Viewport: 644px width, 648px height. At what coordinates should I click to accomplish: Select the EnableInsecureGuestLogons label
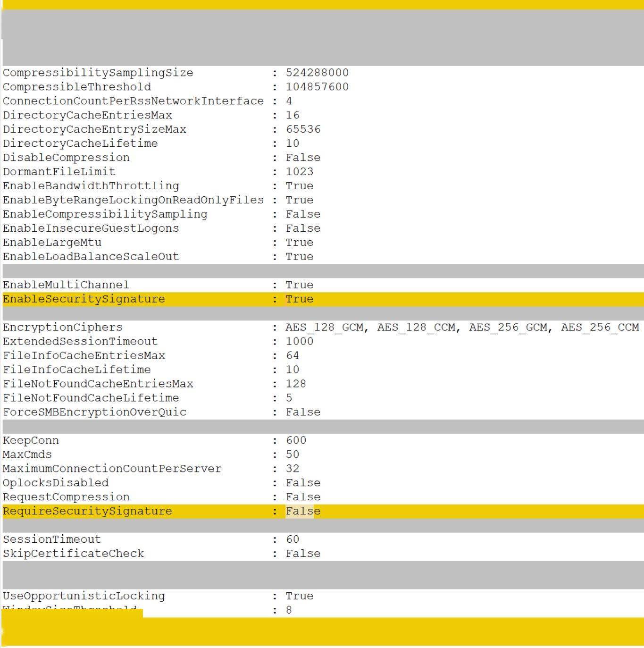pos(91,228)
